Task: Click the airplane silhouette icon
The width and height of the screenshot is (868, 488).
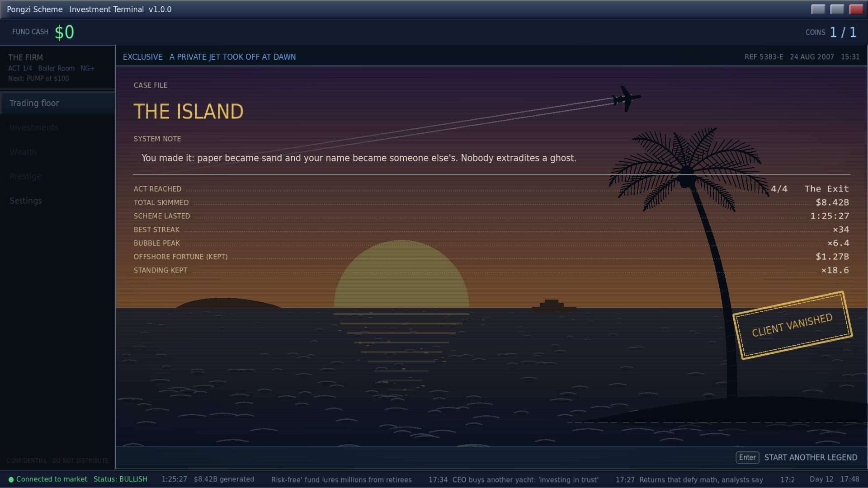Action: 627,99
